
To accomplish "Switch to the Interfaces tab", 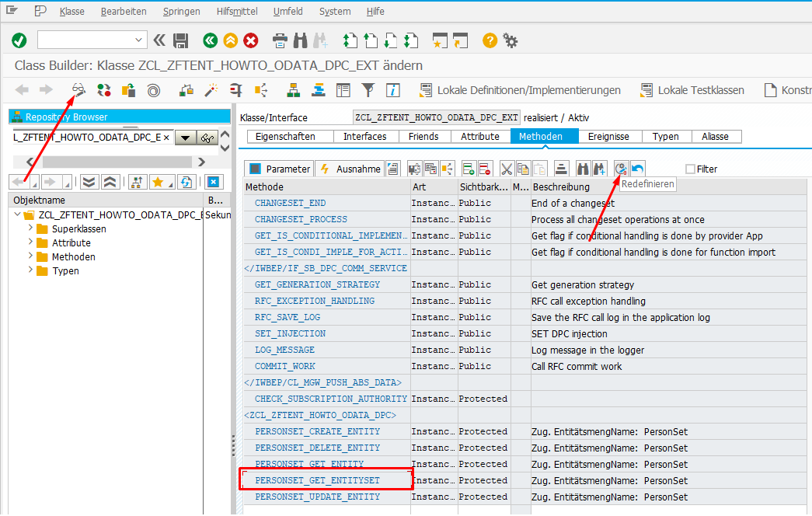I will [365, 136].
